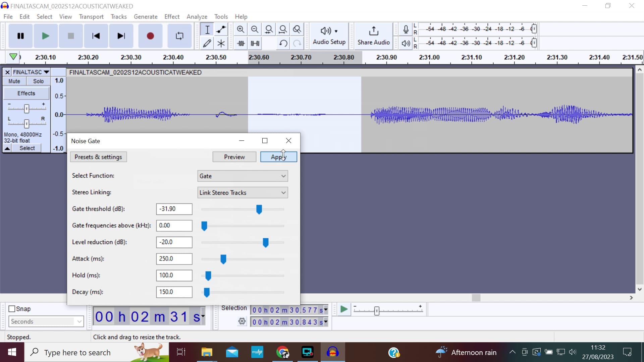Mute the FINALTASC track

14,81
